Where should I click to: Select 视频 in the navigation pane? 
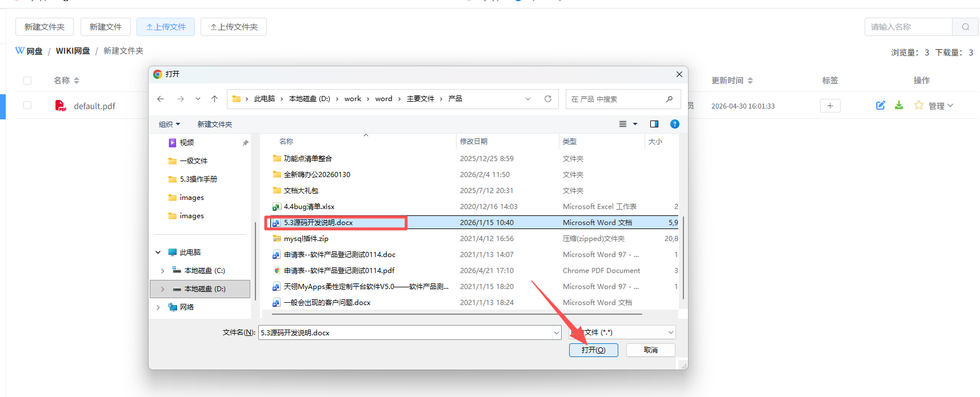(187, 143)
